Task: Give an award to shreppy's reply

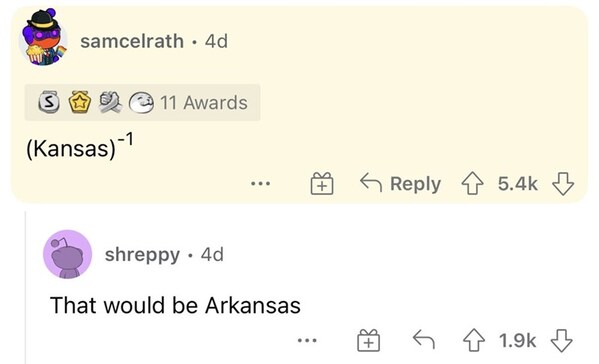Action: pos(369,340)
